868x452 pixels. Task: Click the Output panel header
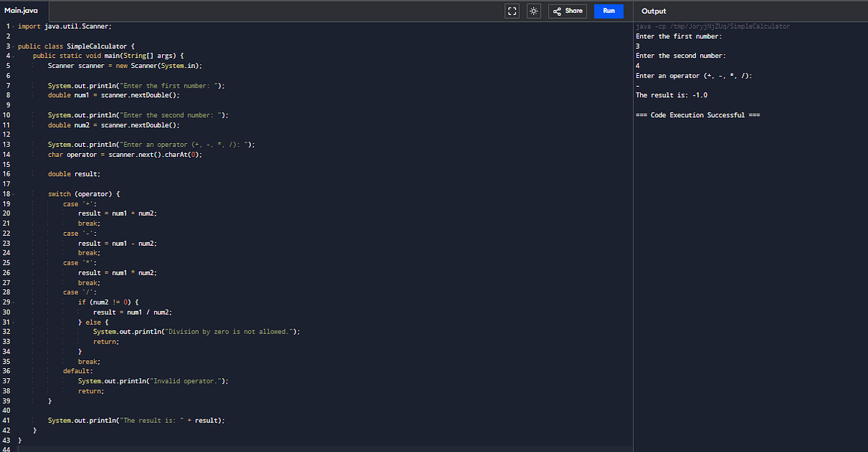point(653,11)
